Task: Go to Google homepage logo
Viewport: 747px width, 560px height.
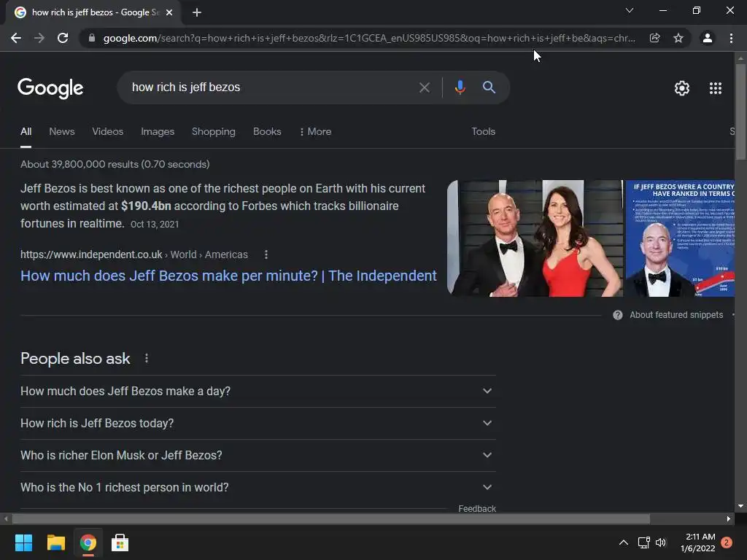Action: 50,88
